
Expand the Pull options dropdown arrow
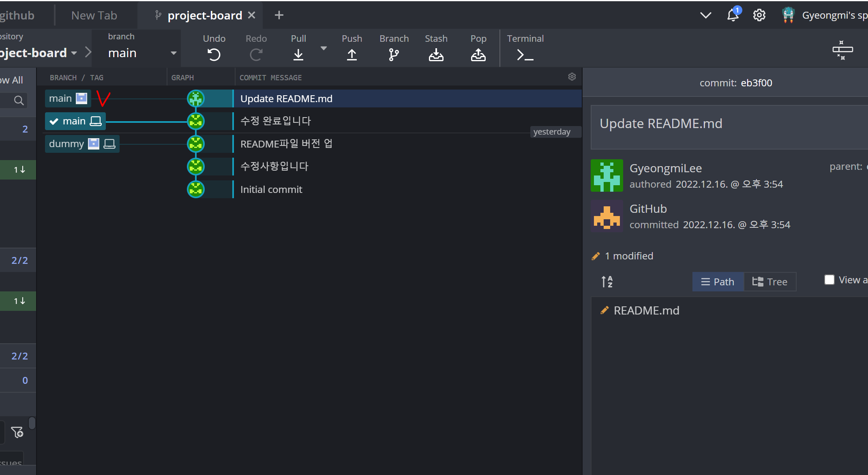click(324, 48)
